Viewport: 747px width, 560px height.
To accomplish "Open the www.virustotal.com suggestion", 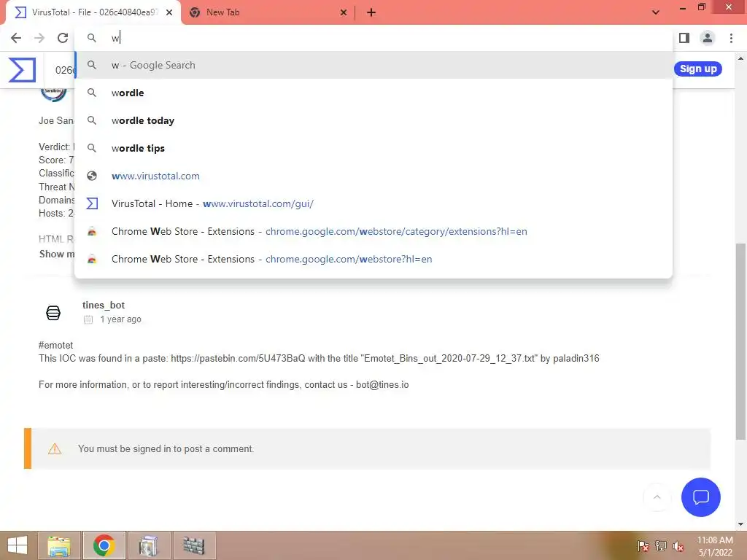I will pos(373,176).
